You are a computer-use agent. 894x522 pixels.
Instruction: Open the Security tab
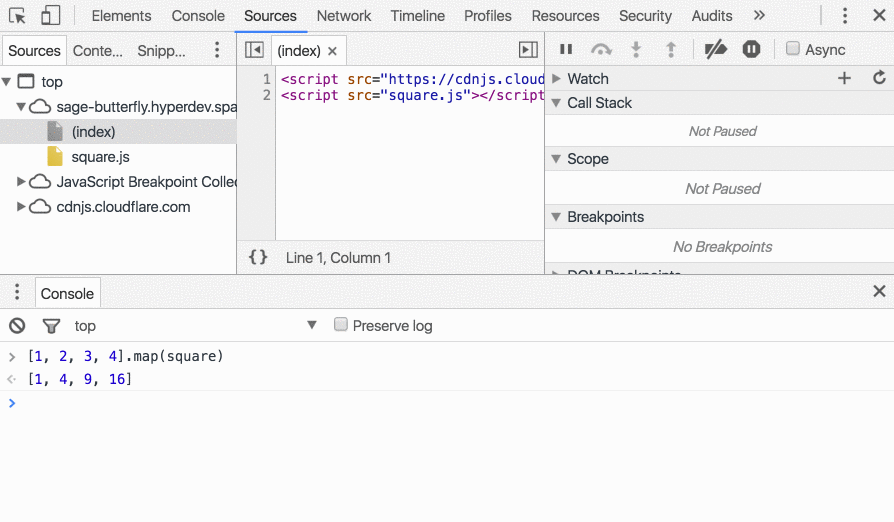(x=645, y=16)
